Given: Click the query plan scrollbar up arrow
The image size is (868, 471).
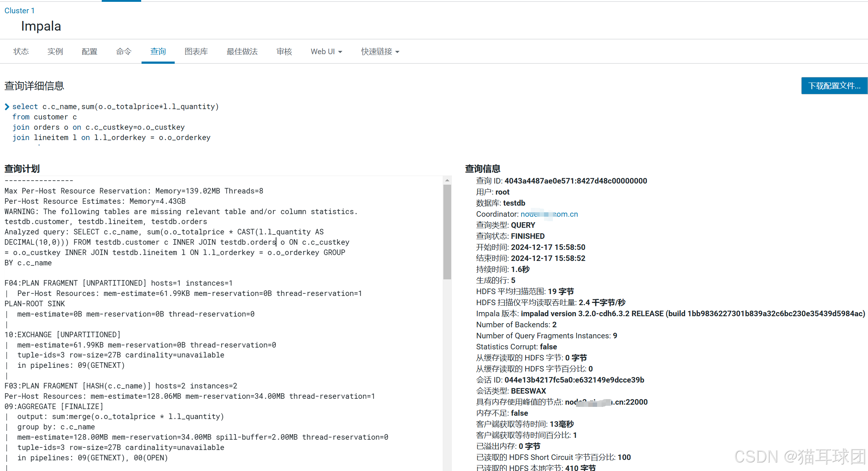Looking at the screenshot, I should [447, 180].
